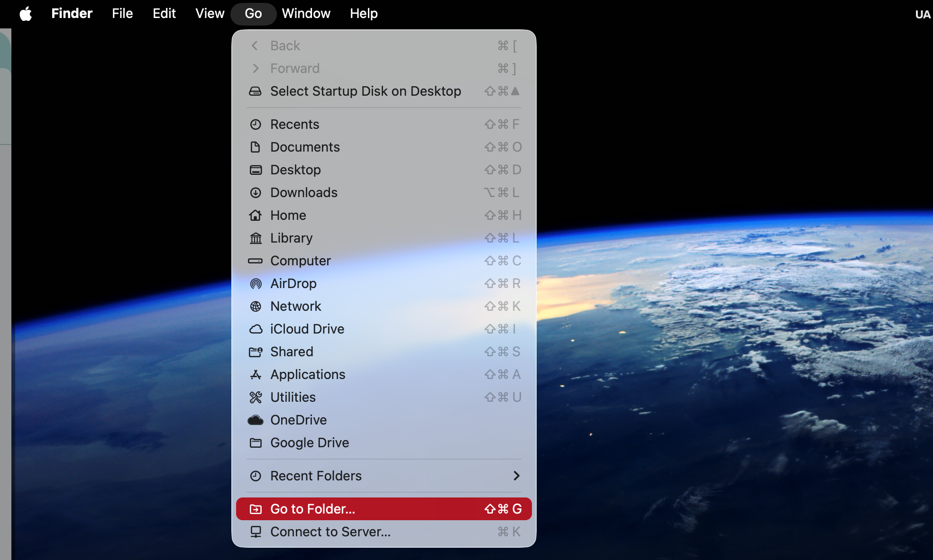Choose Go to Folder… menu item
Screen dimensions: 933x560
click(384, 509)
